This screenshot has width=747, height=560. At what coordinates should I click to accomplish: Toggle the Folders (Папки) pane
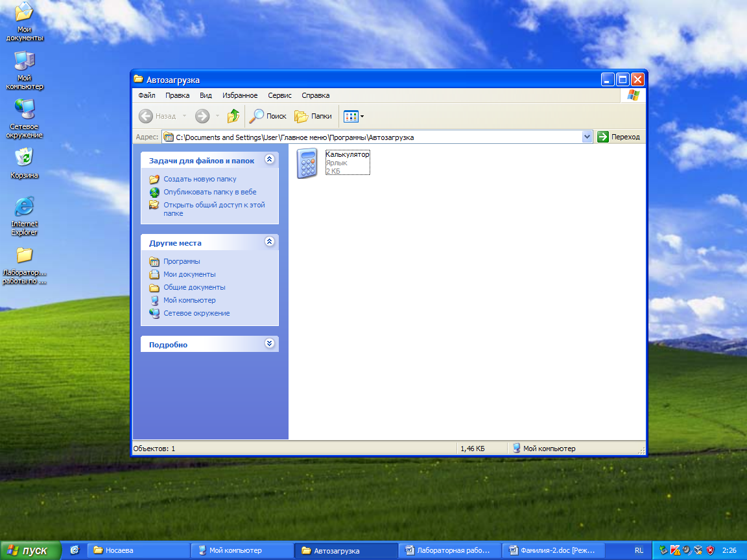click(x=313, y=116)
